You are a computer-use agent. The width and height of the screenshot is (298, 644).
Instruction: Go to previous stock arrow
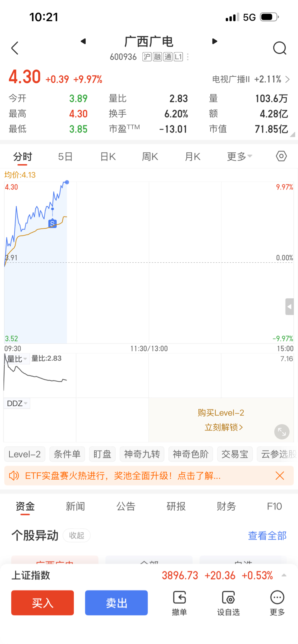pos(83,41)
